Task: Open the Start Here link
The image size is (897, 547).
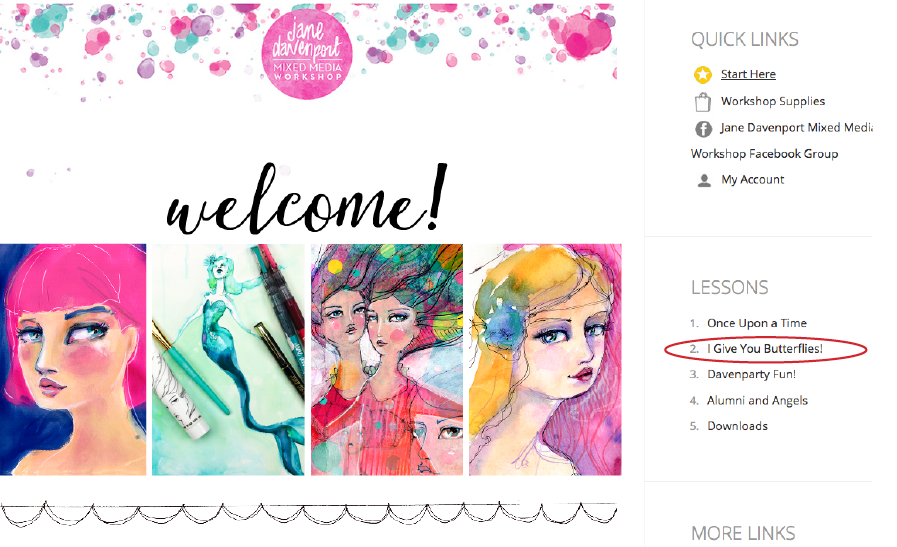Action: tap(748, 74)
